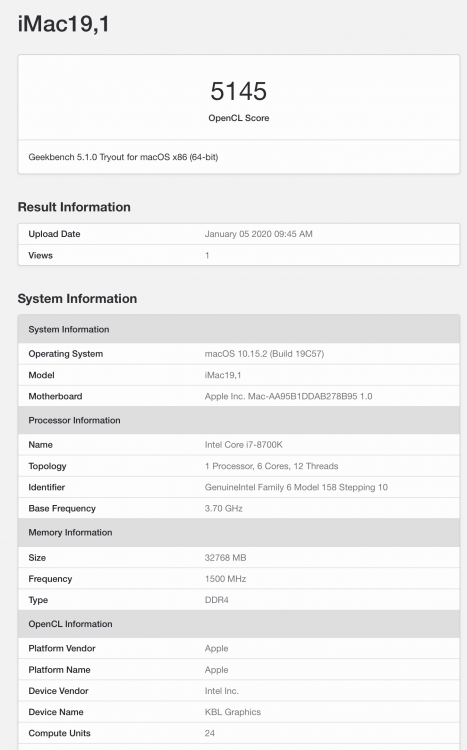Click the Device Vendor label

pos(58,691)
